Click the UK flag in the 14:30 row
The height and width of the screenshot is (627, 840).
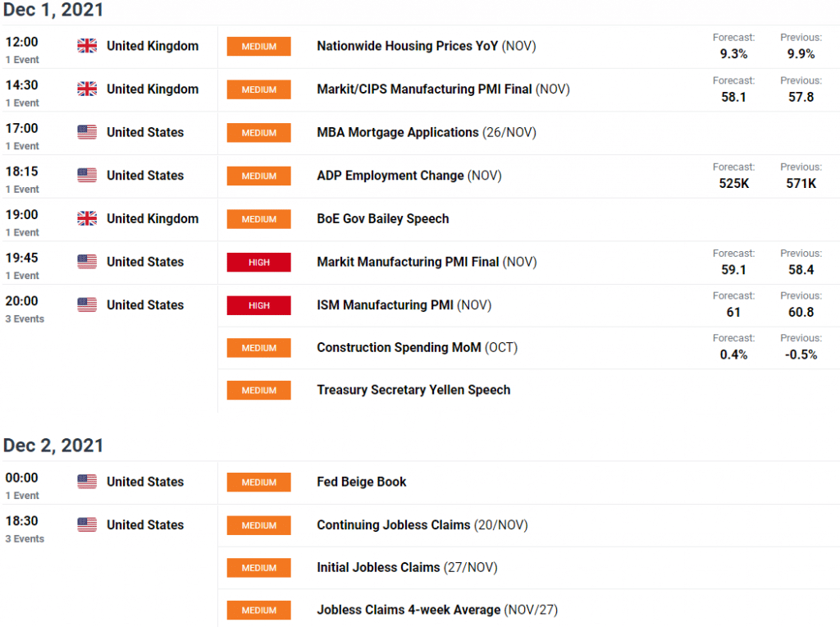coord(87,89)
